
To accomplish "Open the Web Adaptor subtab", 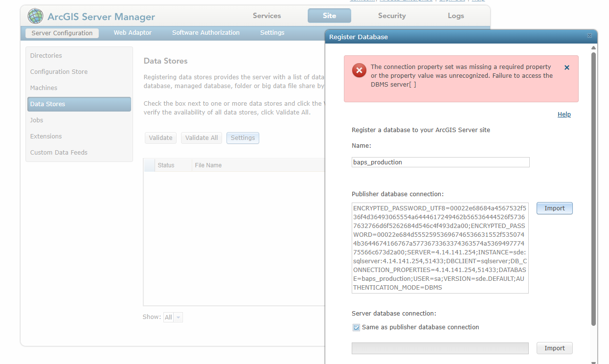I will [x=133, y=33].
